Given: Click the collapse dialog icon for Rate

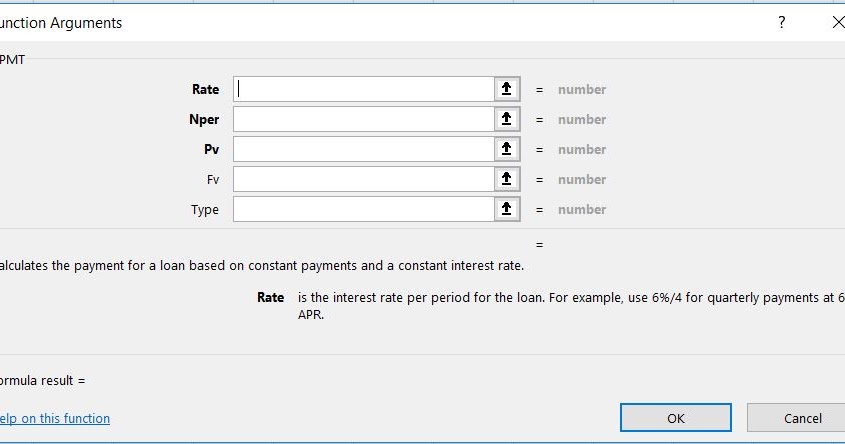Looking at the screenshot, I should (507, 89).
